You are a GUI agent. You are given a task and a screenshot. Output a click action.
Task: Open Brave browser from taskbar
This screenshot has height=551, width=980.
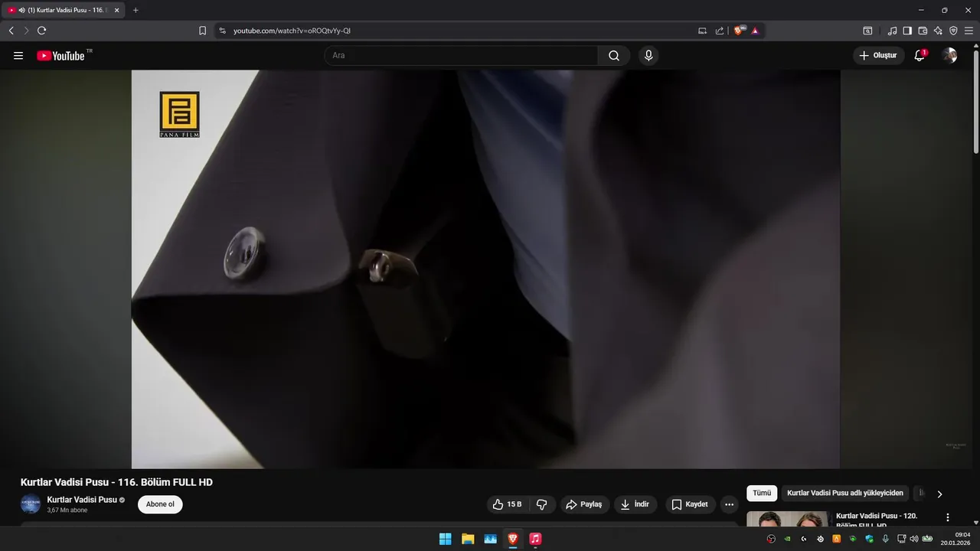513,539
